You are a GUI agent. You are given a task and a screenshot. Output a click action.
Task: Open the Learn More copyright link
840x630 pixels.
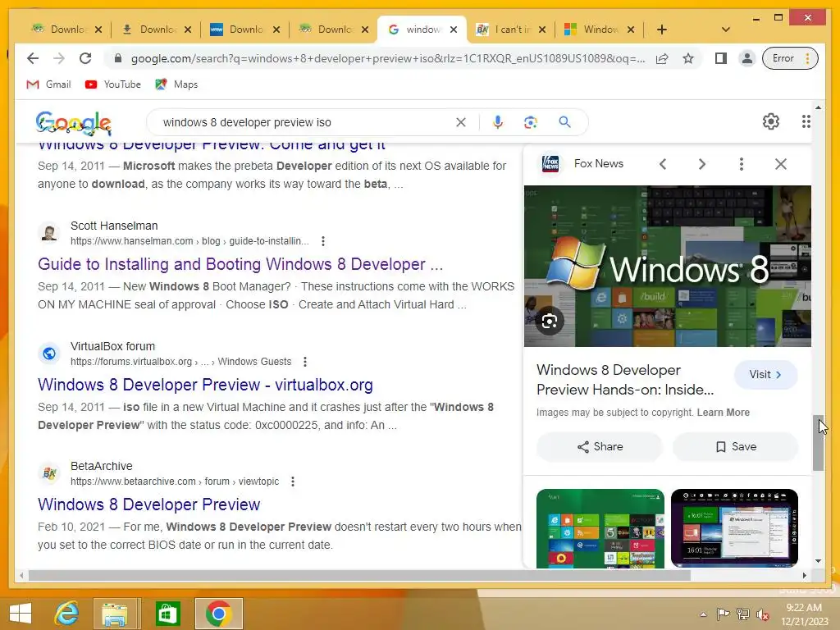[x=724, y=413]
